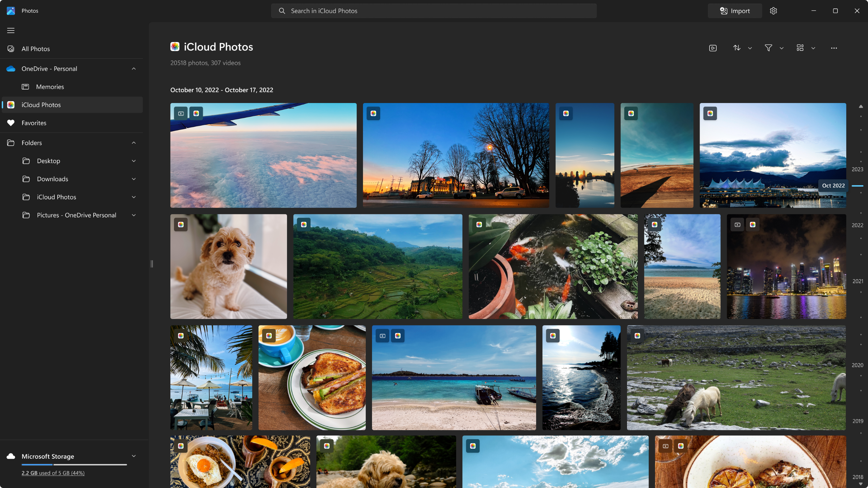Select iCloud Photos in sidebar
Image resolution: width=868 pixels, height=488 pixels.
(x=71, y=105)
